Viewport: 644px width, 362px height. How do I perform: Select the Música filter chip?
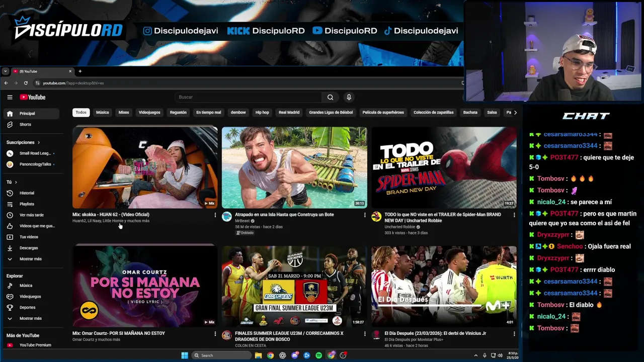103,113
